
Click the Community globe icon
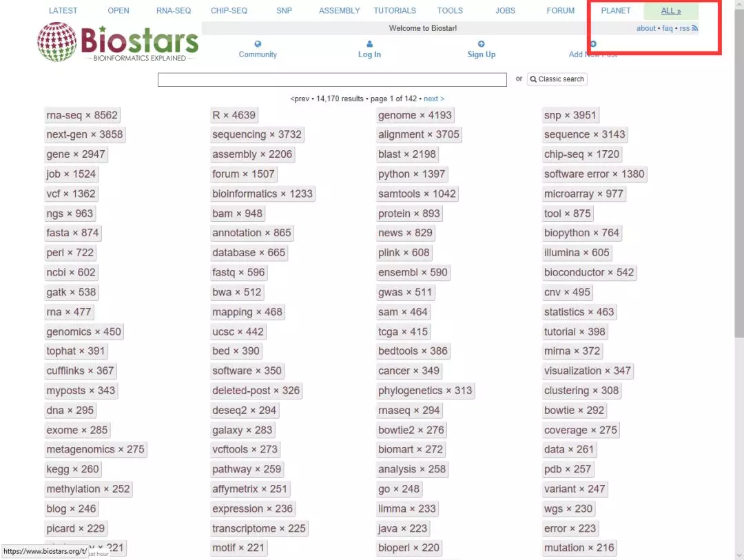[258, 43]
